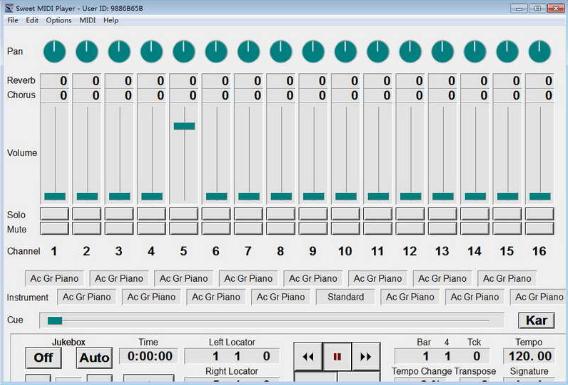Solo channel 10

pyautogui.click(x=345, y=214)
